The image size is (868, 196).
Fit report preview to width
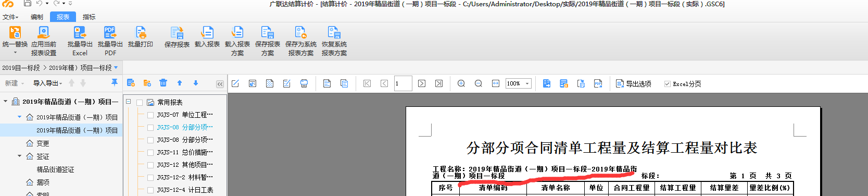[496, 83]
